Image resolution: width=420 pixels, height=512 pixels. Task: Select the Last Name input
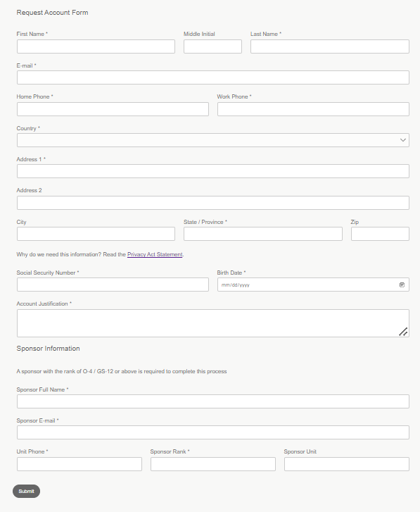(x=330, y=46)
